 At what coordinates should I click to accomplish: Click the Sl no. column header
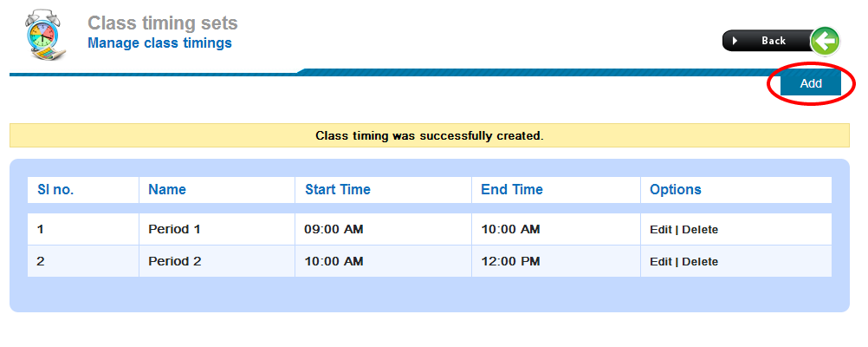point(55,190)
